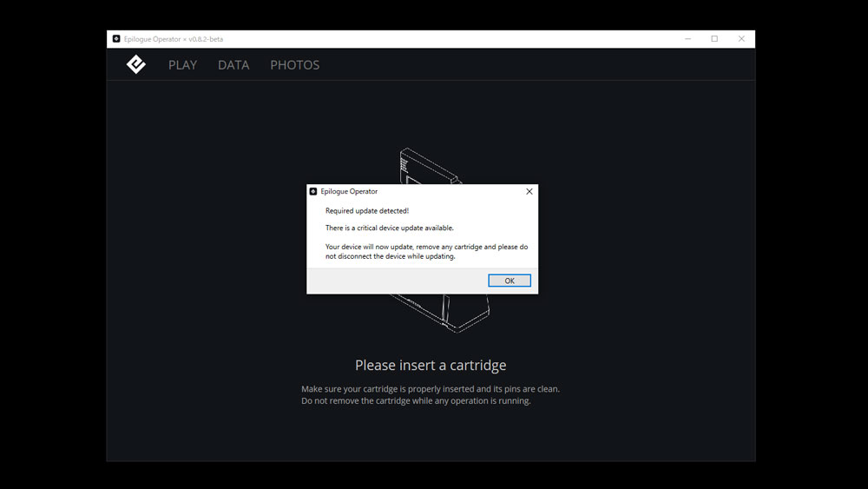Open the DATA tab
The height and width of the screenshot is (489, 868).
233,65
